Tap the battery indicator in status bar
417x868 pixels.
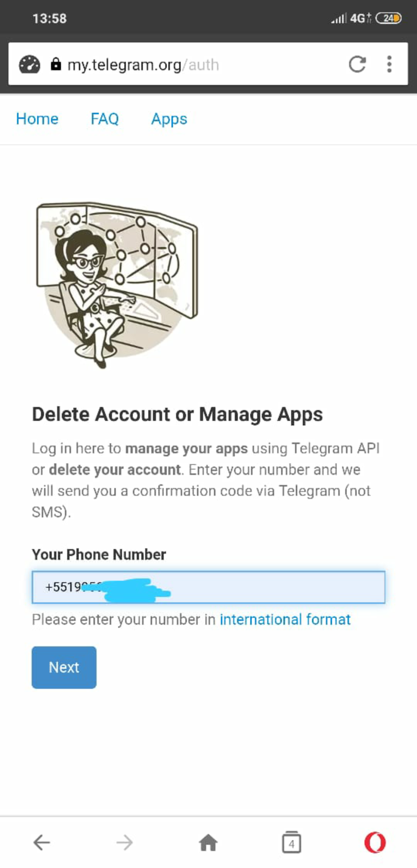(x=389, y=18)
